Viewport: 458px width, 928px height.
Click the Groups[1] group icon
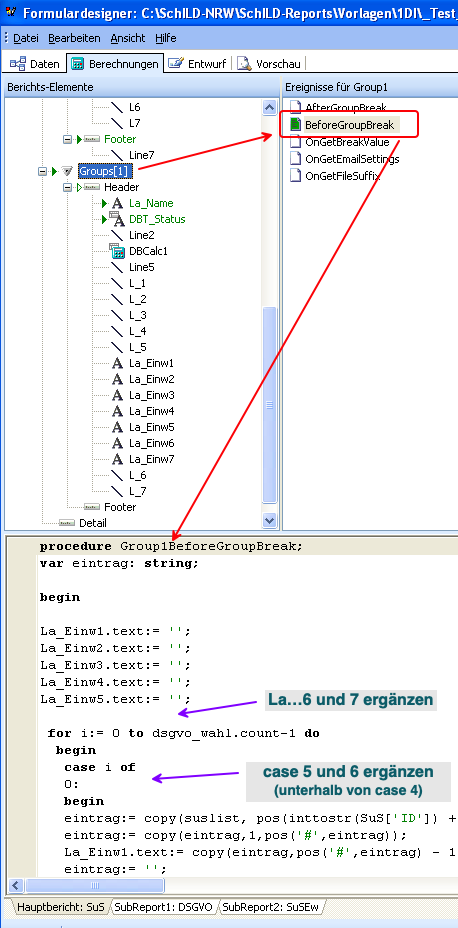click(x=68, y=171)
